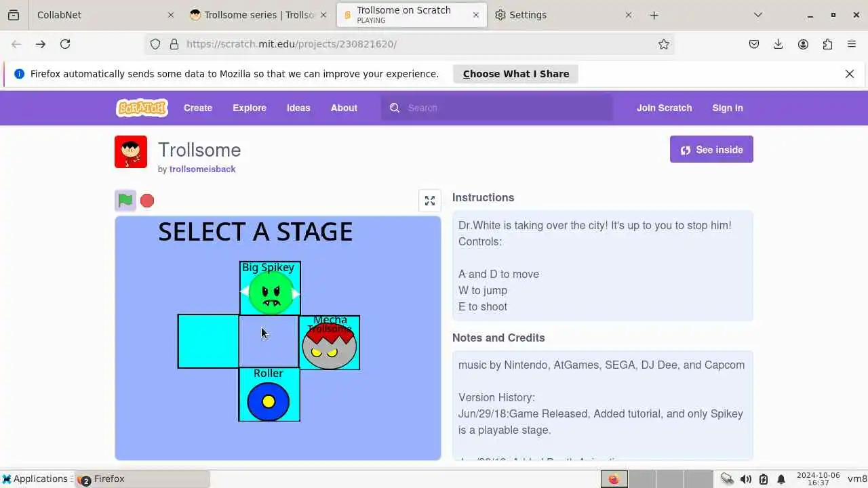The height and width of the screenshot is (488, 868).
Task: Open the Extensions puzzle icon
Action: coord(827,44)
